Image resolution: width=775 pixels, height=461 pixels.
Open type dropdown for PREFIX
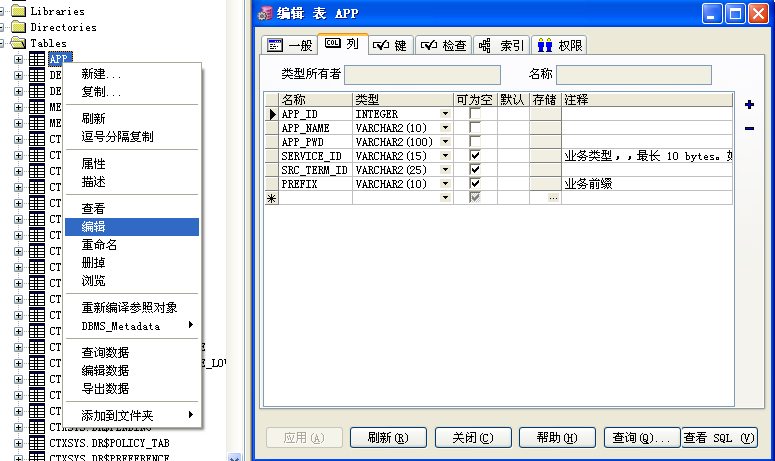tap(445, 183)
